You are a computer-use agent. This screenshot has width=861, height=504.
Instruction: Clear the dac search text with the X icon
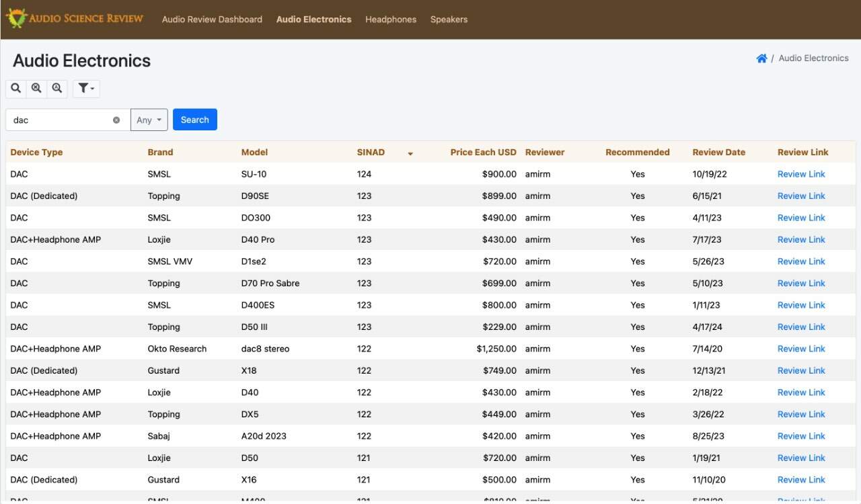pos(116,120)
